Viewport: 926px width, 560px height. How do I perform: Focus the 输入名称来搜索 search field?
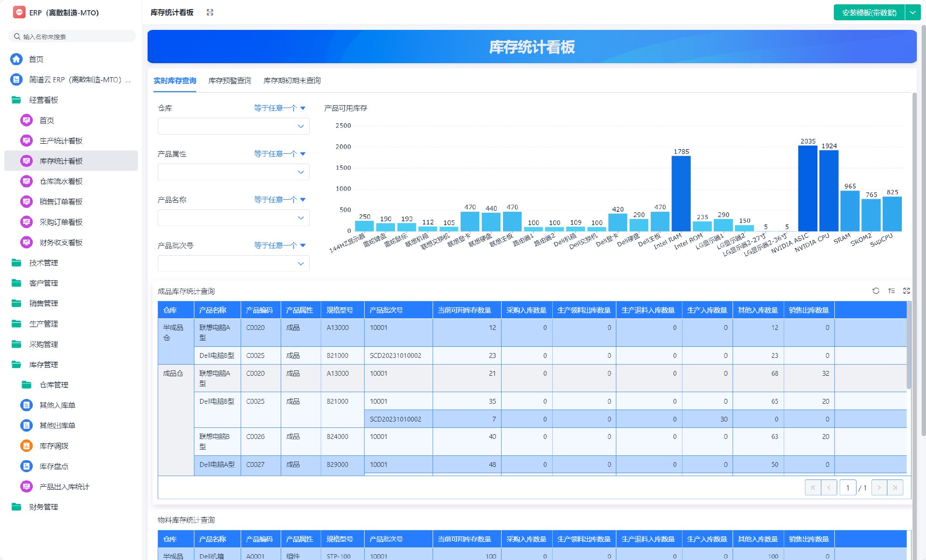click(72, 37)
